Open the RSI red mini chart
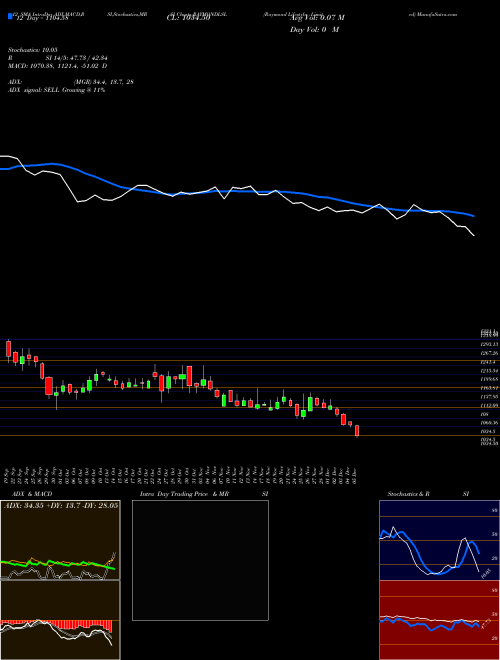This screenshot has height=660, width=500. click(439, 620)
